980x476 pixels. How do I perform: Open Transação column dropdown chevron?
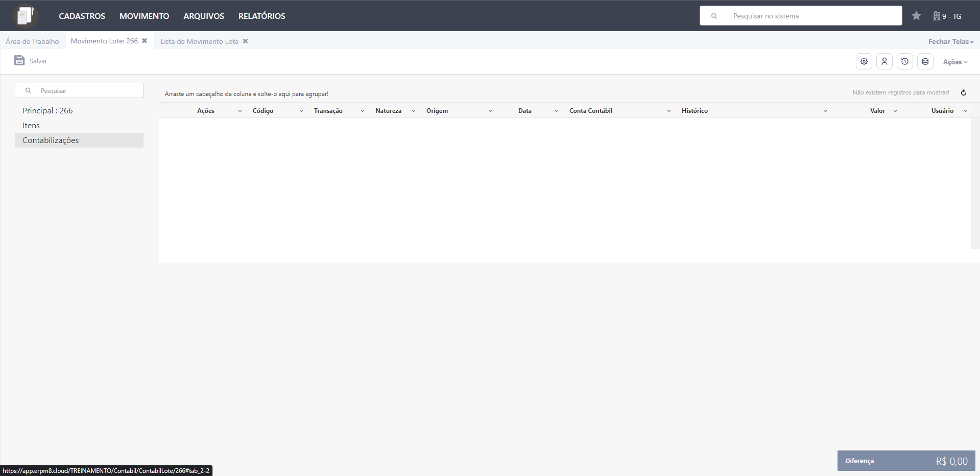(363, 111)
